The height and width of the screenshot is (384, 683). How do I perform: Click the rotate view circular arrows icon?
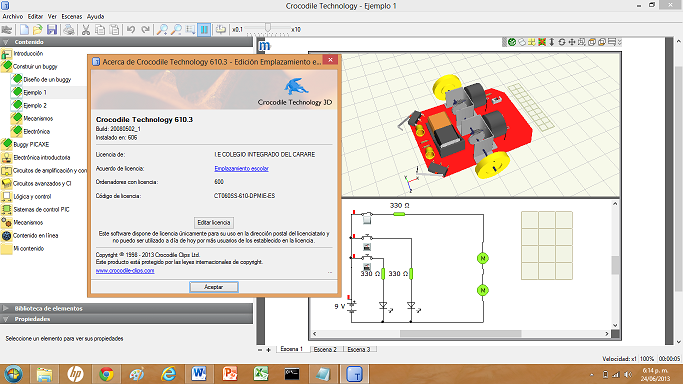pyautogui.click(x=562, y=42)
